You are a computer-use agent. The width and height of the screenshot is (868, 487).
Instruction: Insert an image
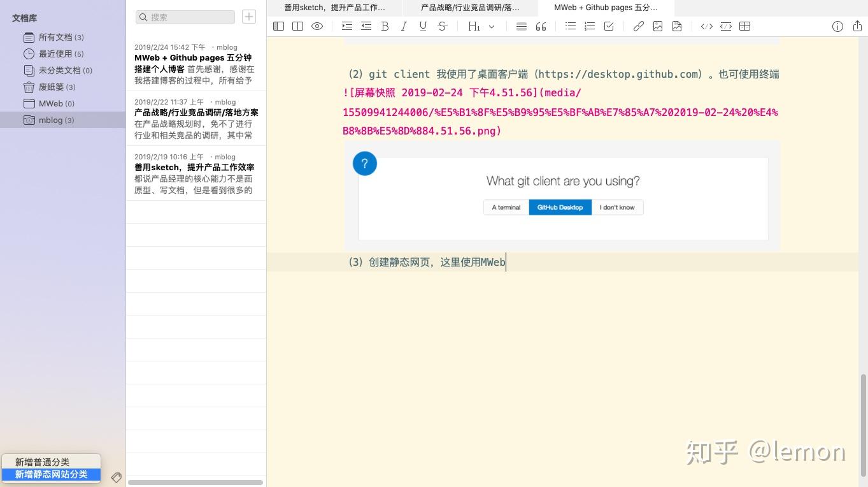tap(658, 26)
